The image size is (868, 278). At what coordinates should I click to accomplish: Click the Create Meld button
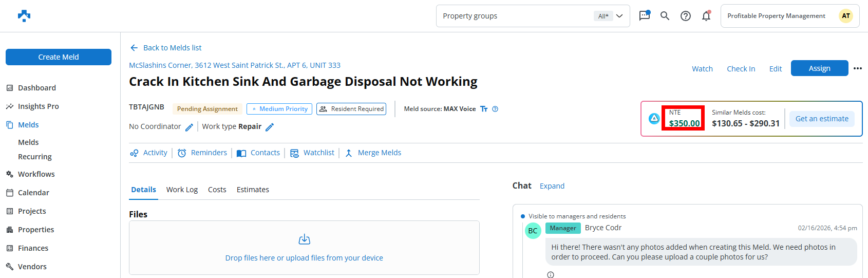(59, 57)
